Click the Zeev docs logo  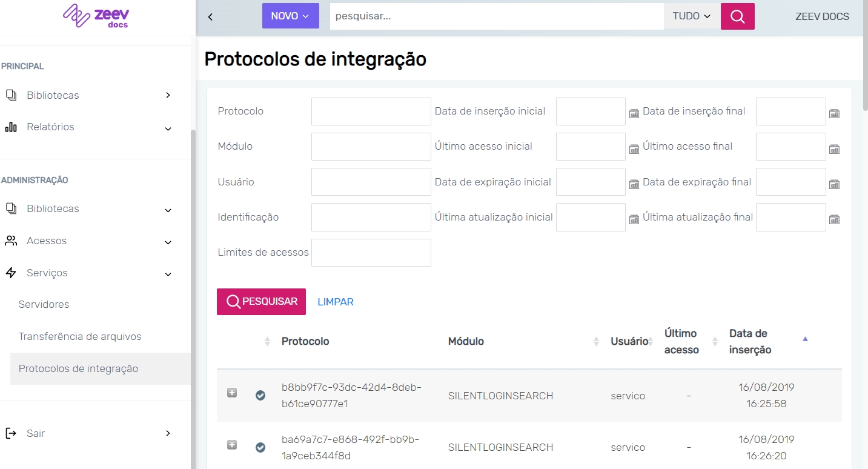coord(96,16)
